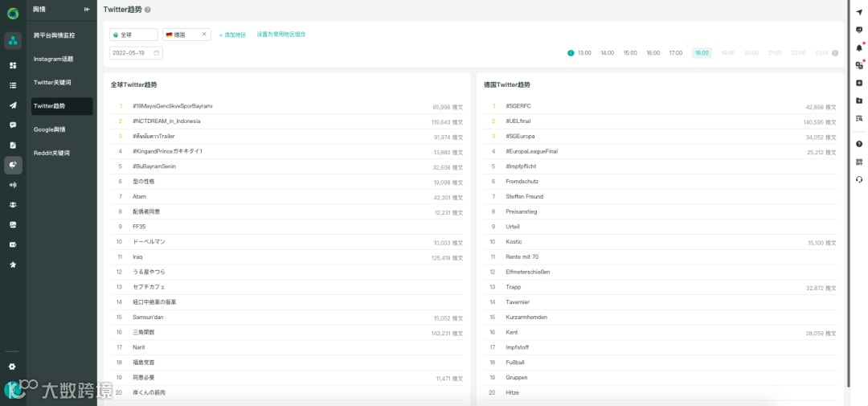868x406 pixels.
Task: Click the help question mark beside Twitter趋势 title
Action: tap(147, 10)
